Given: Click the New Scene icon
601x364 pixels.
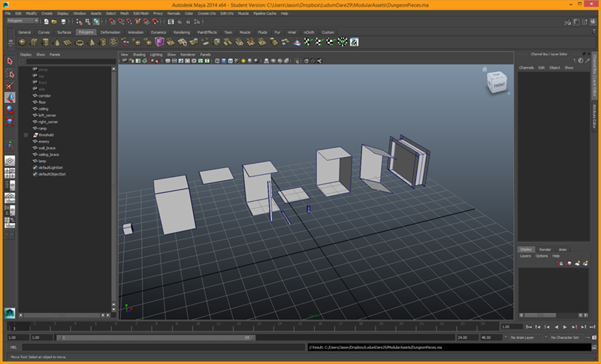Looking at the screenshot, I should 46,22.
